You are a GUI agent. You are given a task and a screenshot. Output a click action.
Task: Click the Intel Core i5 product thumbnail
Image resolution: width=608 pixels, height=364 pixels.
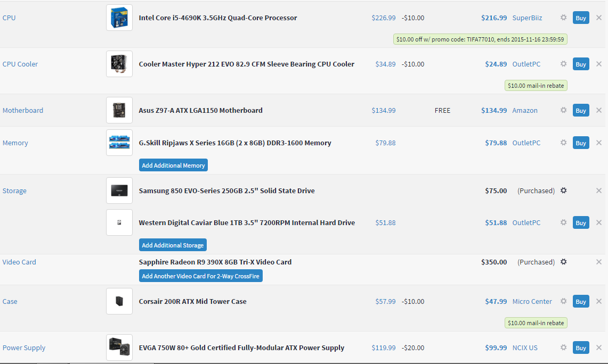119,18
